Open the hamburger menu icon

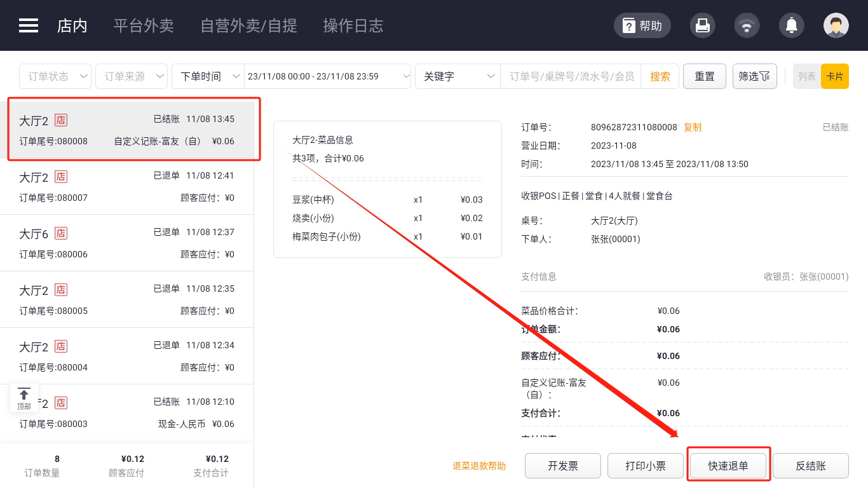29,25
